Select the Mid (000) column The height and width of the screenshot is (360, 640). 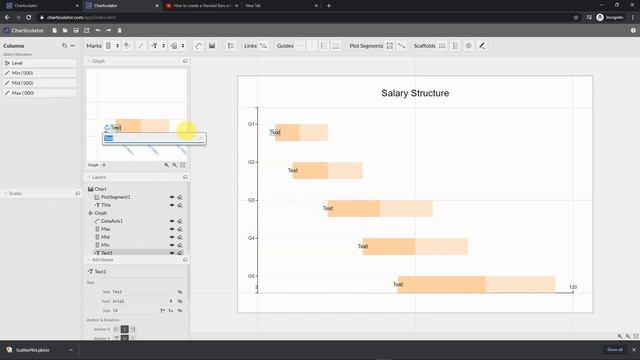40,83
